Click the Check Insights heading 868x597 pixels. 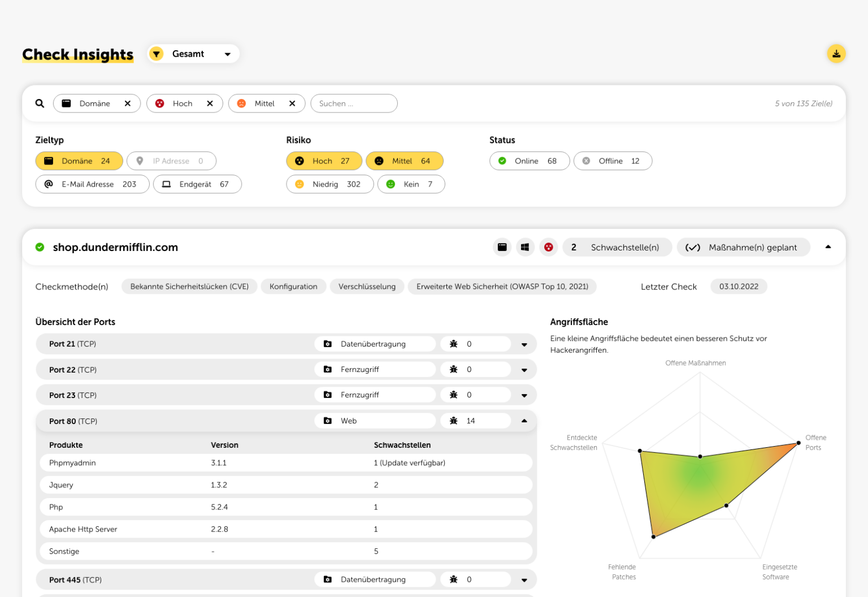[x=78, y=54]
